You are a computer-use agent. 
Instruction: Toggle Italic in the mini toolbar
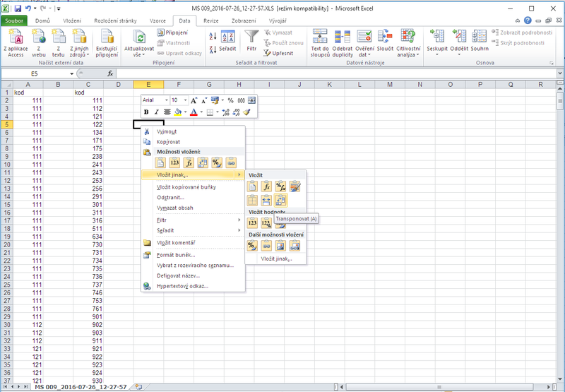(156, 112)
